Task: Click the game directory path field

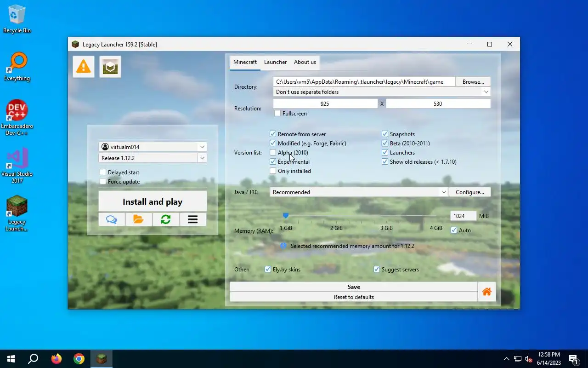Action: tap(364, 81)
